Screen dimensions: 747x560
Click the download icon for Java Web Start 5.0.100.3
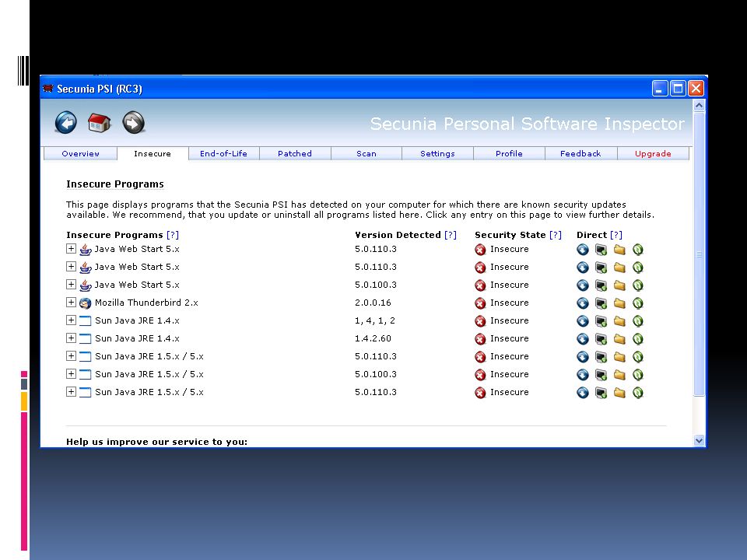[x=582, y=285]
